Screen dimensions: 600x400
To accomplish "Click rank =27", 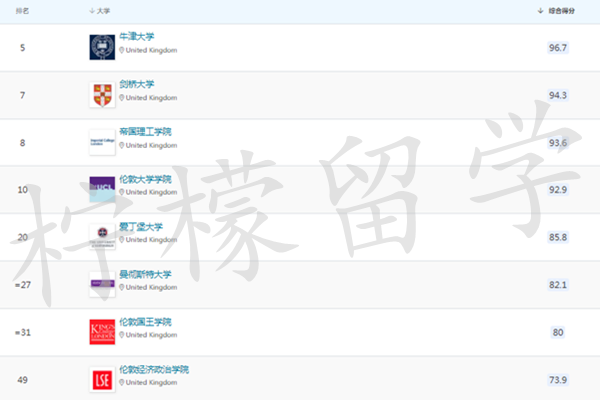I will tap(23, 285).
